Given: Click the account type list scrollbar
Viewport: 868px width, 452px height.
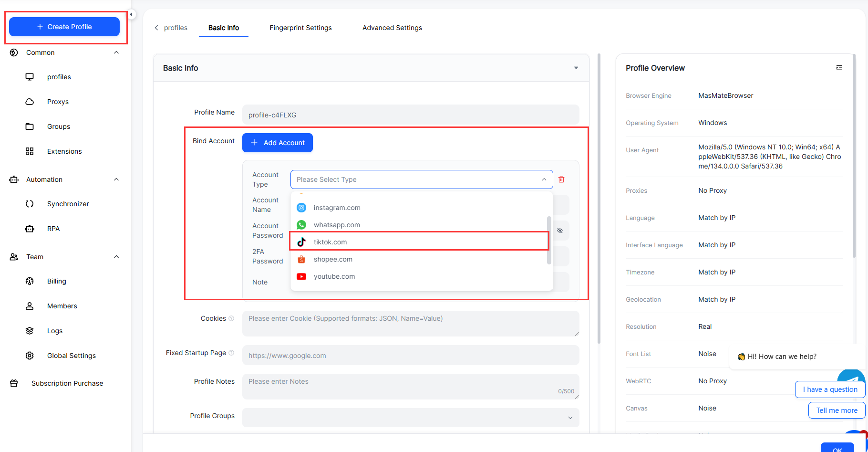Looking at the screenshot, I should tap(549, 240).
